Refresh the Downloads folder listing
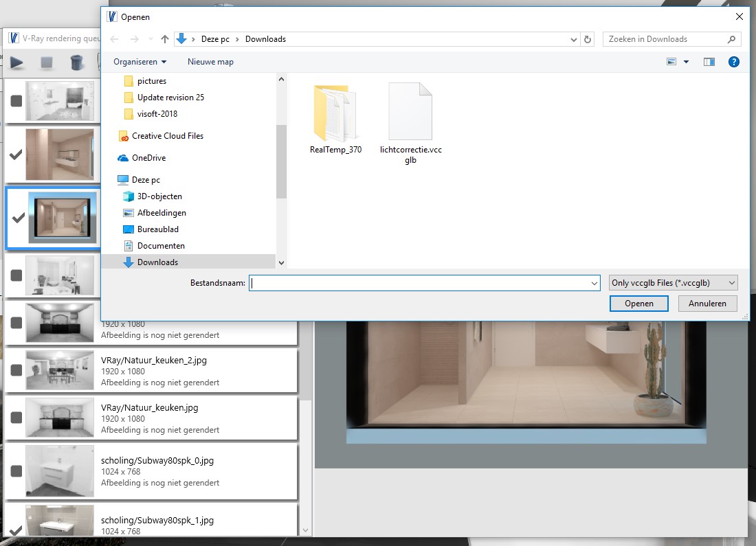The height and width of the screenshot is (546, 756). (588, 39)
